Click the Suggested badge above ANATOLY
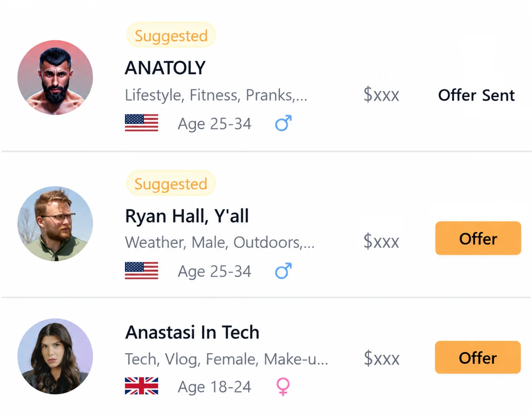The width and height of the screenshot is (532, 417). tap(171, 35)
